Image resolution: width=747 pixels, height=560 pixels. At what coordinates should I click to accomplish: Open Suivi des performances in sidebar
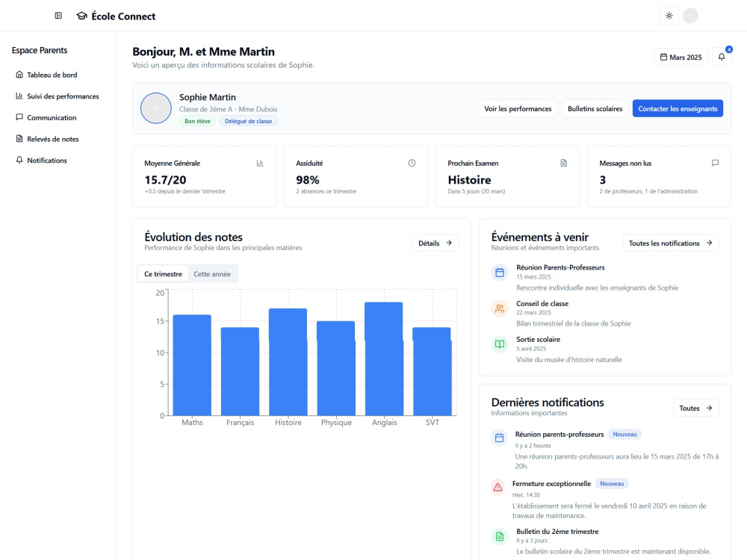(58, 96)
